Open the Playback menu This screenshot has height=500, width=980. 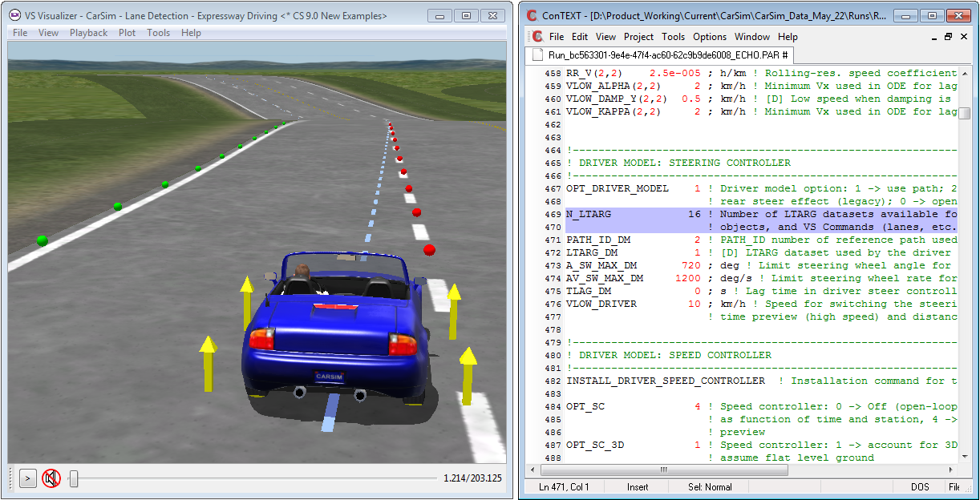(88, 33)
